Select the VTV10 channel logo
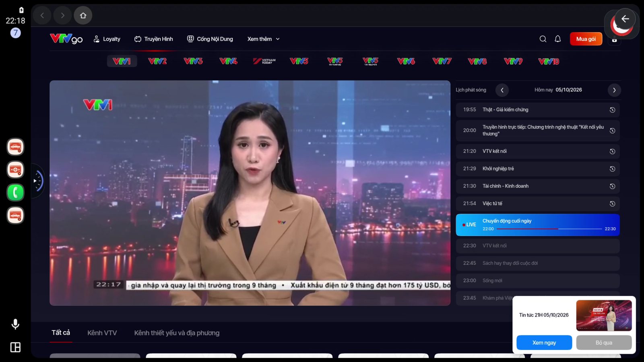This screenshot has height=362, width=644. (549, 61)
